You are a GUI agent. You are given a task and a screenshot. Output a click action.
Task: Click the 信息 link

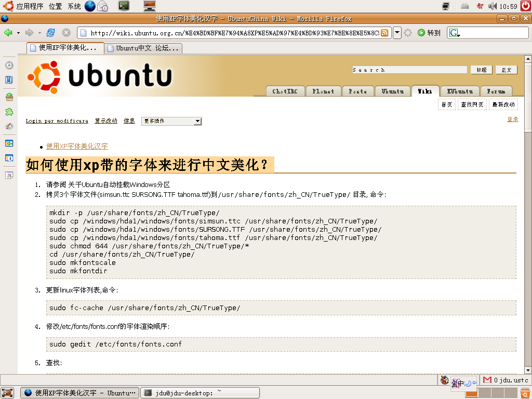pyautogui.click(x=129, y=121)
